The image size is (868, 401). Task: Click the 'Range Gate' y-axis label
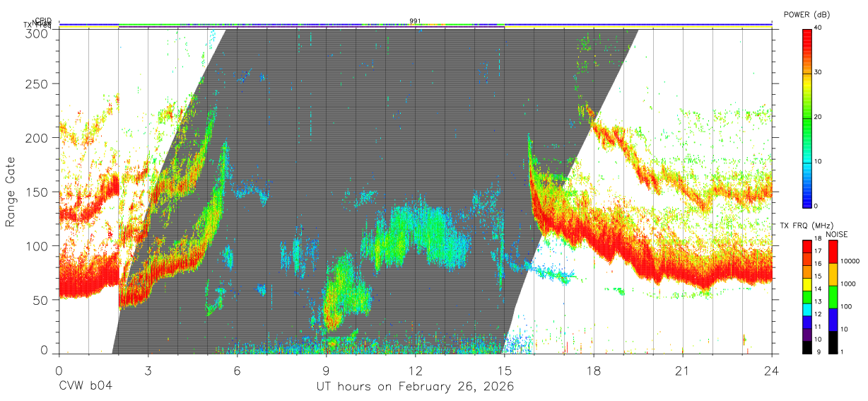[x=11, y=192]
